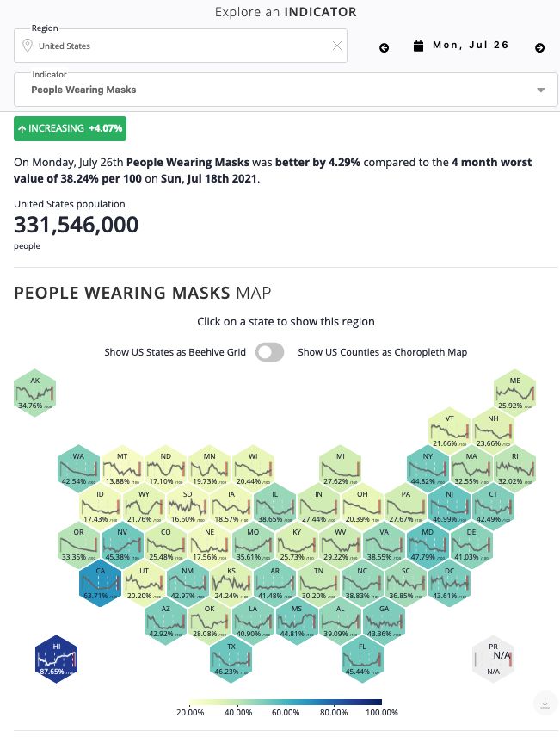Select the Show US States as Beehive label

click(175, 352)
